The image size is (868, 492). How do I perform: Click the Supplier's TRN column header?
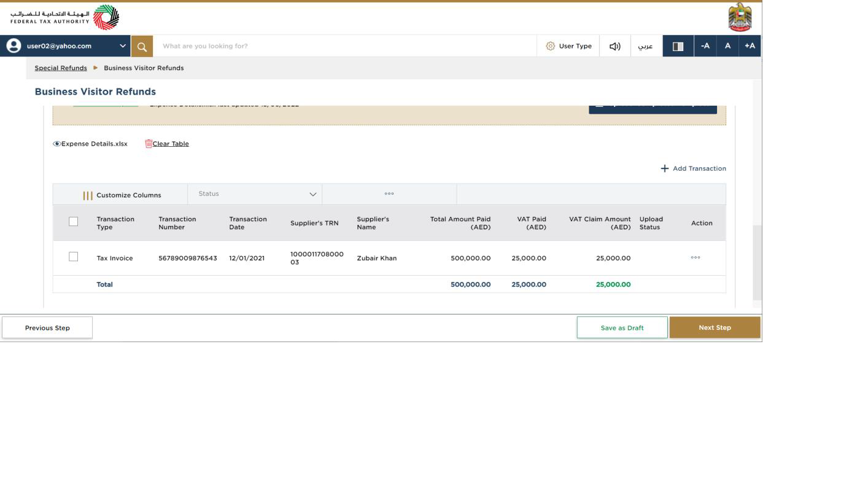coord(314,223)
